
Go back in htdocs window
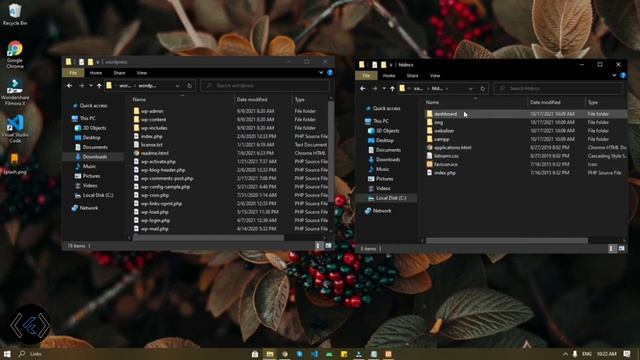[x=362, y=89]
